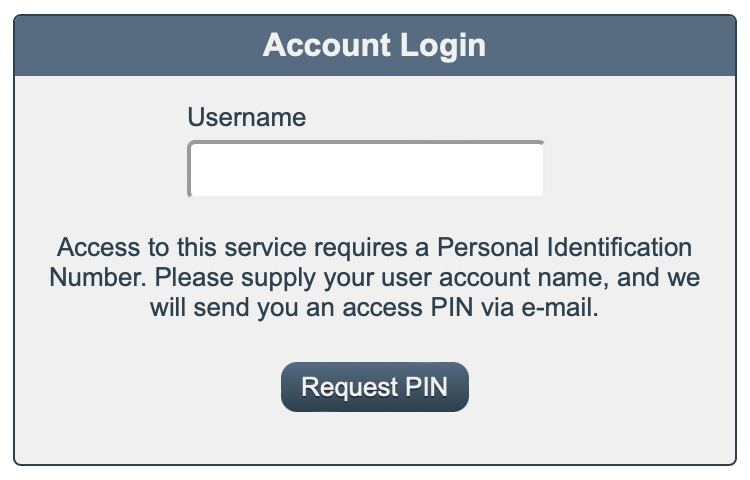The height and width of the screenshot is (480, 750).
Task: Click the Username label text
Action: 246,117
